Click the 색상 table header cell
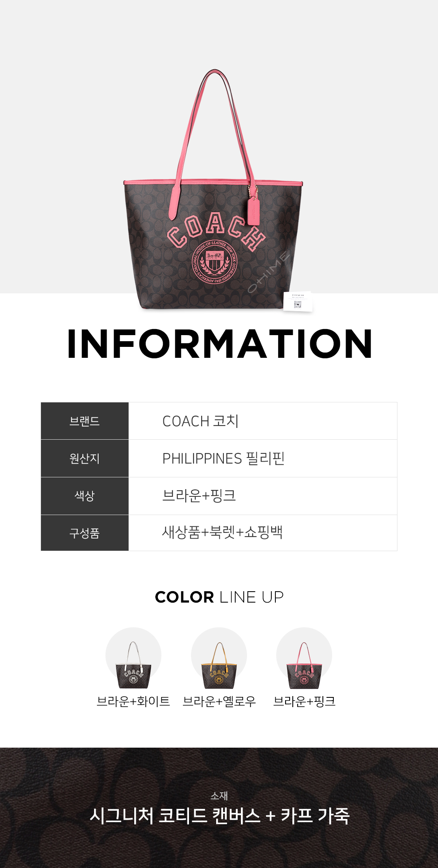Screen dimensions: 438x868 coord(85,496)
